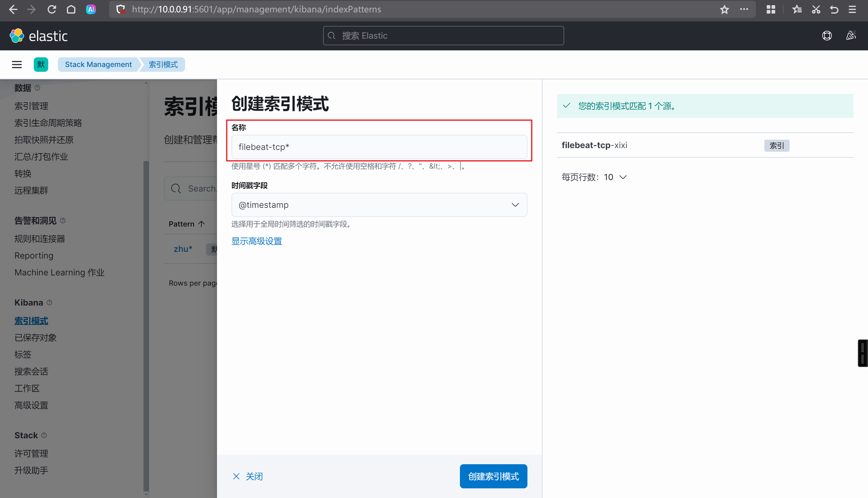Click the insecure shield icon in address bar
This screenshot has width=868, height=498.
(120, 10)
